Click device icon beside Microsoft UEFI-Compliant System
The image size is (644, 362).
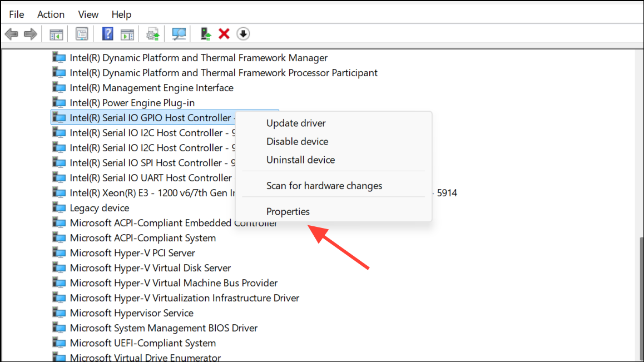pyautogui.click(x=59, y=343)
